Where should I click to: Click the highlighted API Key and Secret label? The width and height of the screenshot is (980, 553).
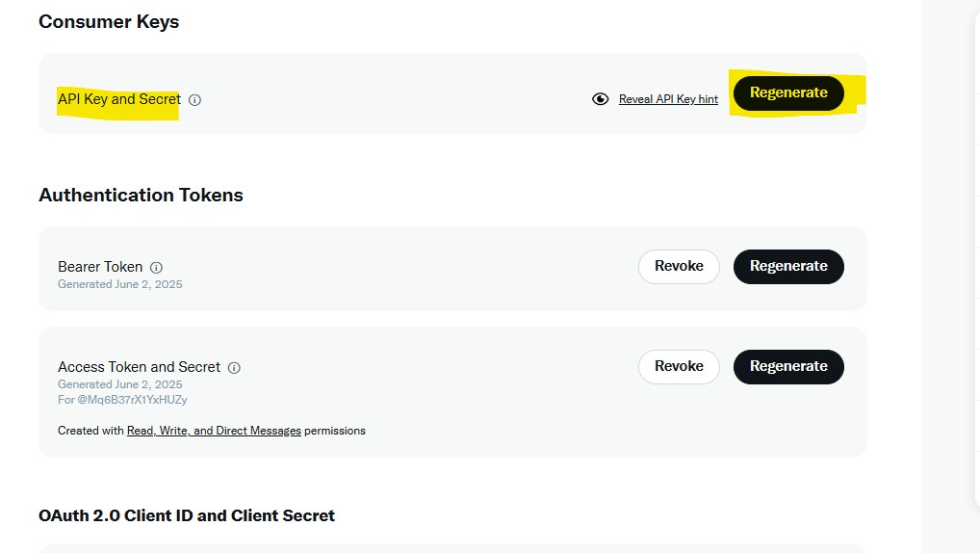118,99
